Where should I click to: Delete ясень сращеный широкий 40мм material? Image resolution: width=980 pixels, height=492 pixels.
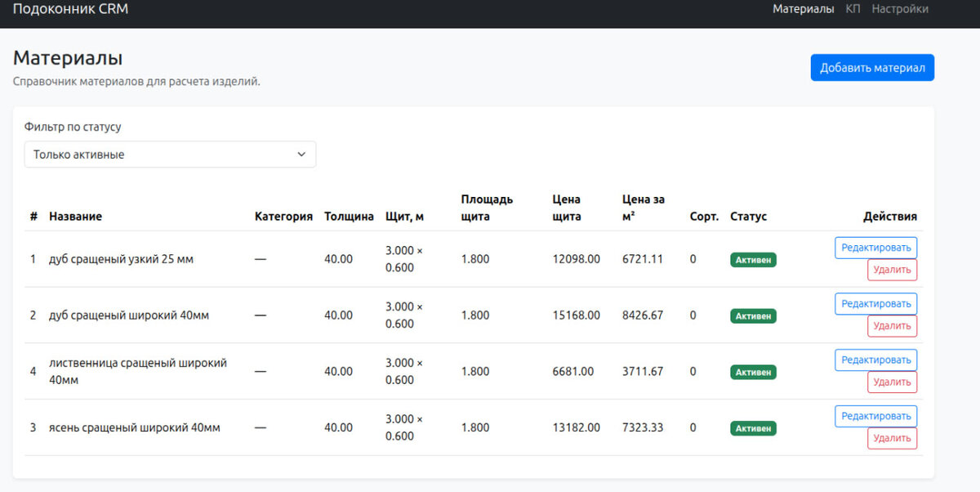(892, 439)
